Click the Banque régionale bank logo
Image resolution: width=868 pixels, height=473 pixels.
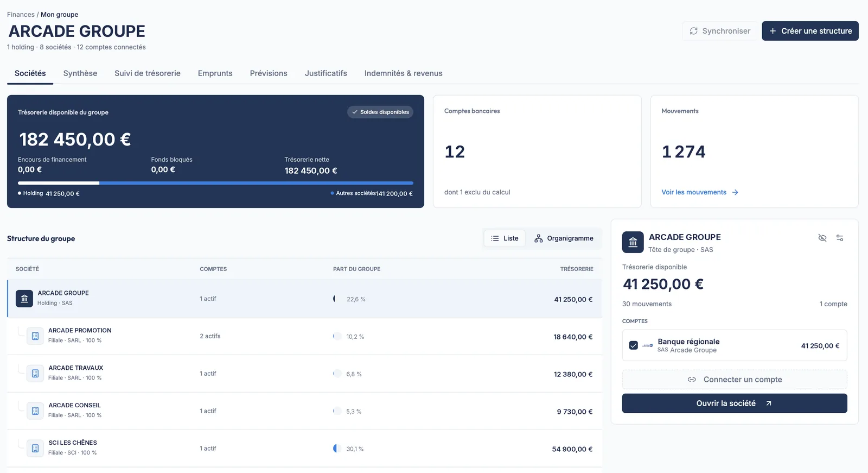pyautogui.click(x=648, y=345)
